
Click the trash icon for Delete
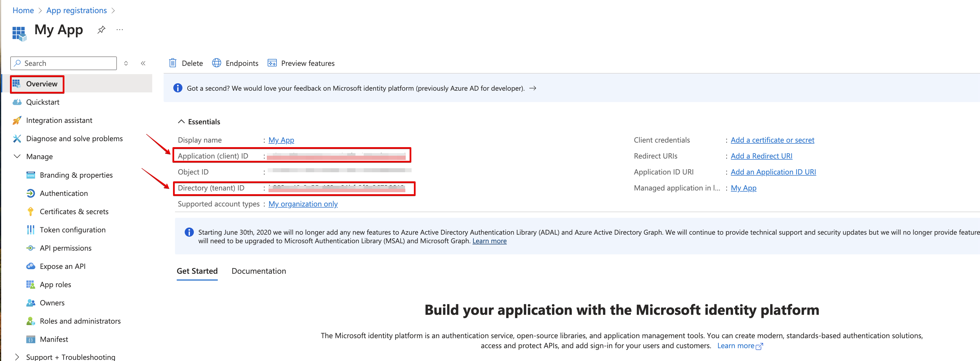pyautogui.click(x=173, y=63)
